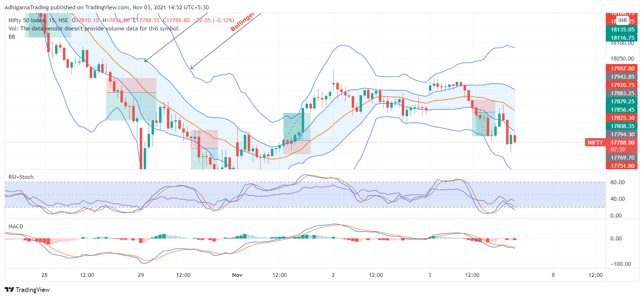Image resolution: width=644 pixels, height=298 pixels.
Task: Click the 17769.70 price label
Action: (x=622, y=158)
